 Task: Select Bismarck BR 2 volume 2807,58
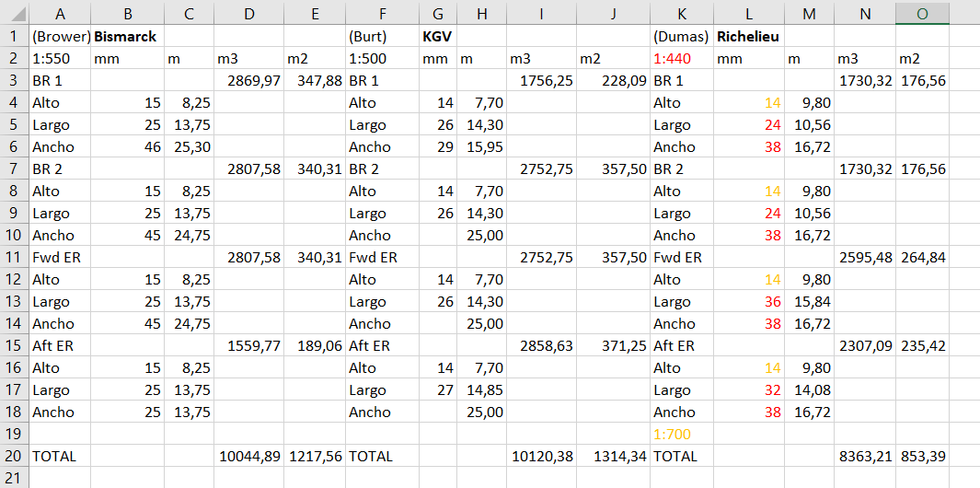pyautogui.click(x=248, y=168)
